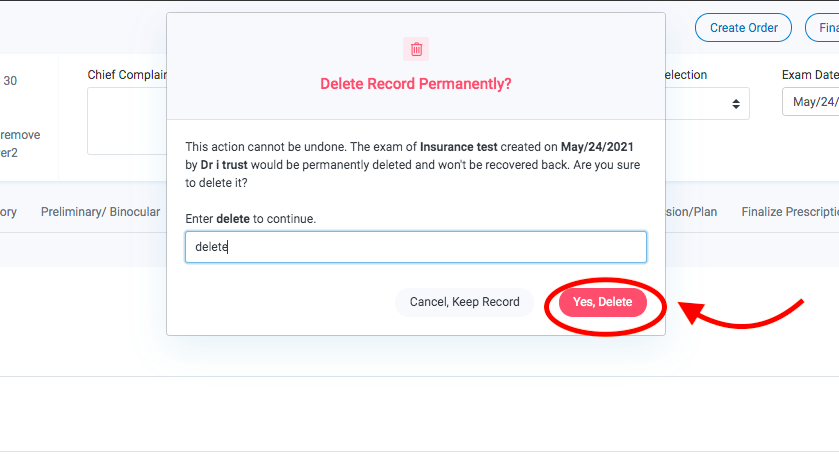Click the remove text at left edge
Image resolution: width=839 pixels, height=454 pixels.
pyautogui.click(x=20, y=135)
